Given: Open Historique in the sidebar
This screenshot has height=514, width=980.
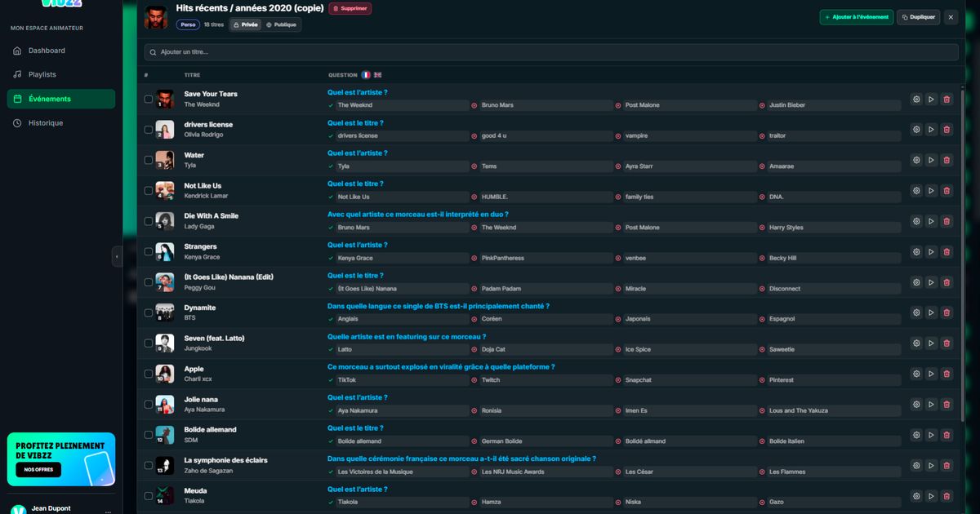Looking at the screenshot, I should tap(61, 123).
